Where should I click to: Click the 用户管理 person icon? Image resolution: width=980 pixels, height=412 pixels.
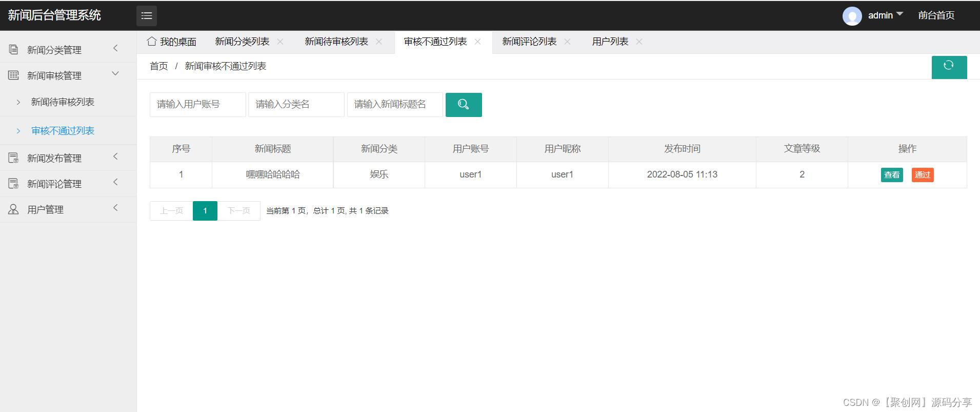pos(14,209)
